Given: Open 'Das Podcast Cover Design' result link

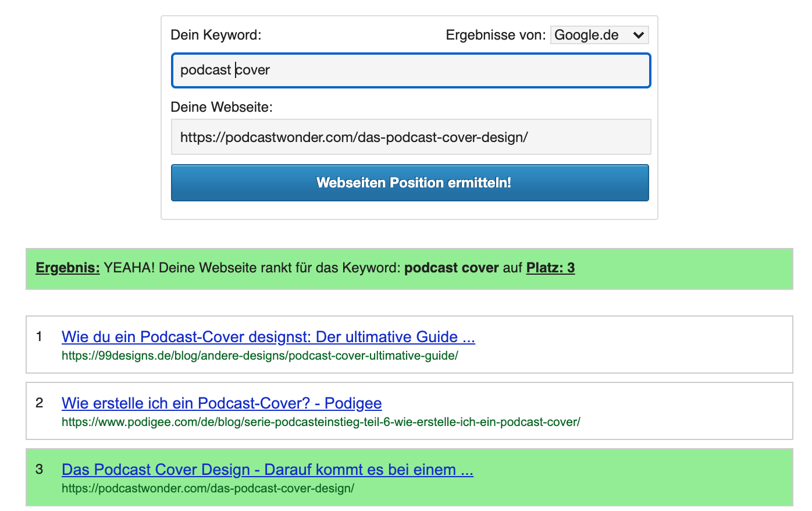Looking at the screenshot, I should point(268,470).
